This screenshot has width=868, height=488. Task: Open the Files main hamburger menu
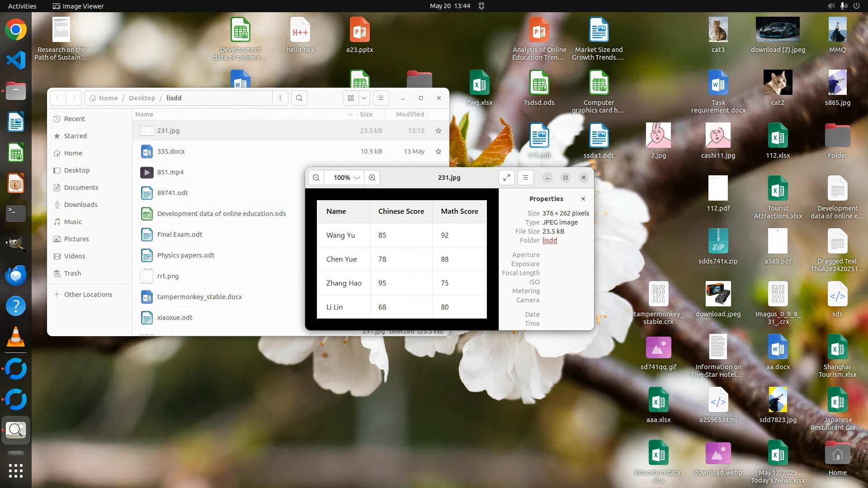pyautogui.click(x=381, y=98)
